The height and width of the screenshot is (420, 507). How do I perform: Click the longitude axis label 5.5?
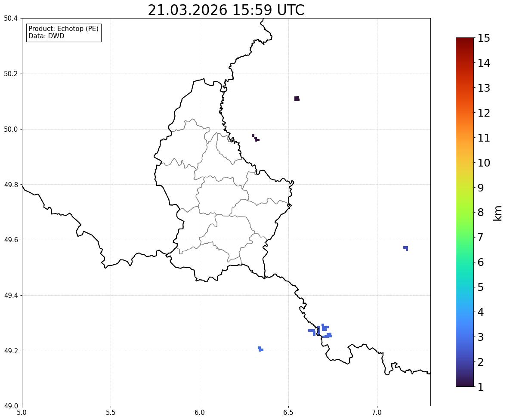pyautogui.click(x=111, y=413)
